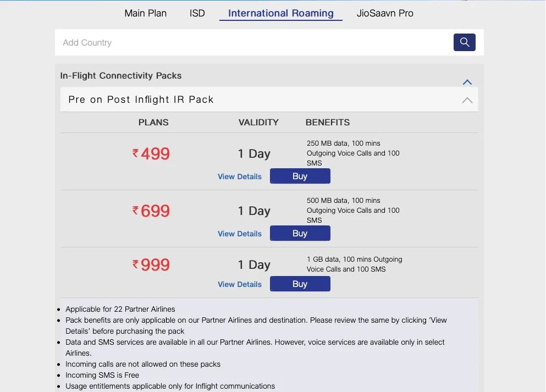Select the 1 GB data benefits text
This screenshot has height=392, width=546.
coord(354,264)
